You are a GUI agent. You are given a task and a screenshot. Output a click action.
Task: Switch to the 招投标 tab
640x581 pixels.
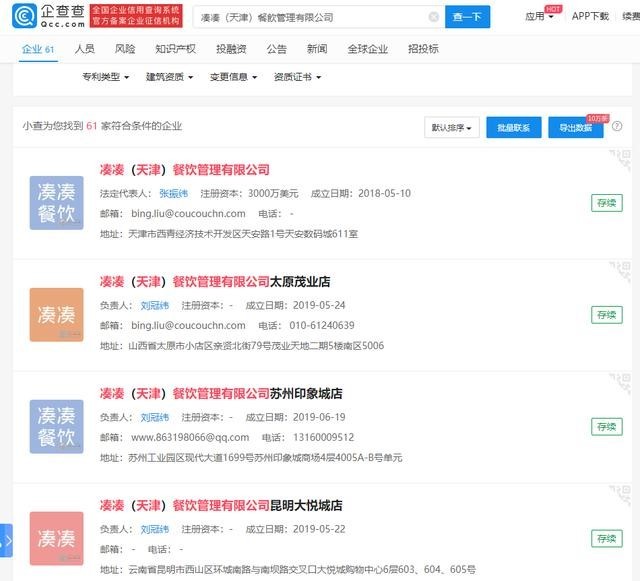point(423,49)
